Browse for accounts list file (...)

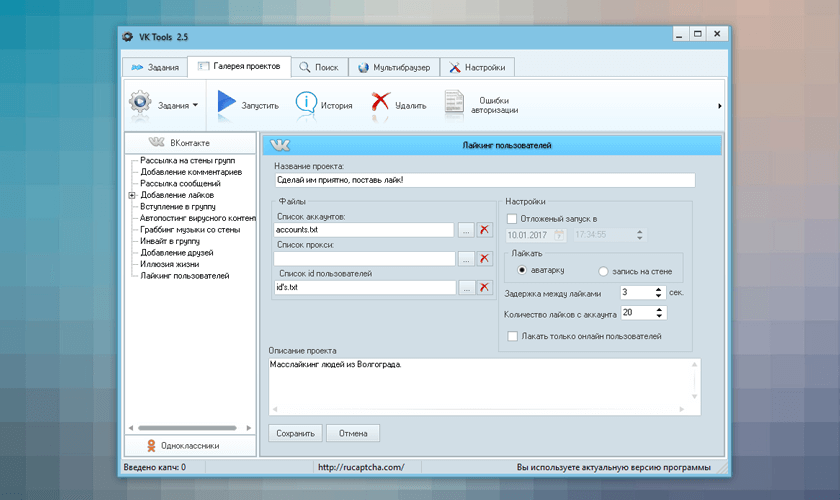466,230
